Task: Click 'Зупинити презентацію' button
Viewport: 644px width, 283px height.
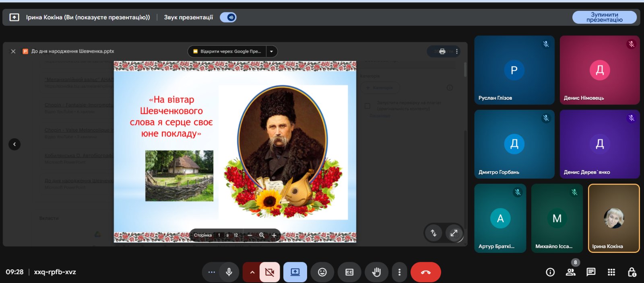Action: [x=604, y=17]
